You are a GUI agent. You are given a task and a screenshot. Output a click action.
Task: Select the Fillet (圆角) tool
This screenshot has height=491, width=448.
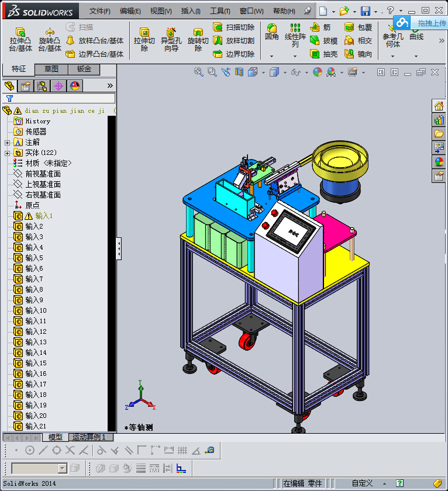tap(271, 32)
